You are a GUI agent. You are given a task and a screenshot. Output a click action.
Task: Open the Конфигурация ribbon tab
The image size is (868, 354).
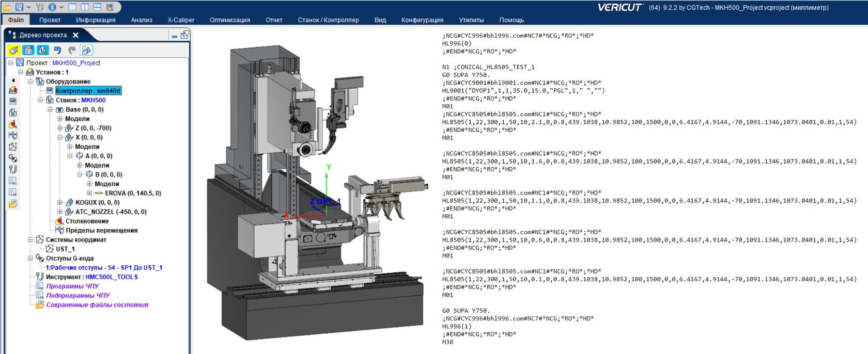tap(422, 20)
